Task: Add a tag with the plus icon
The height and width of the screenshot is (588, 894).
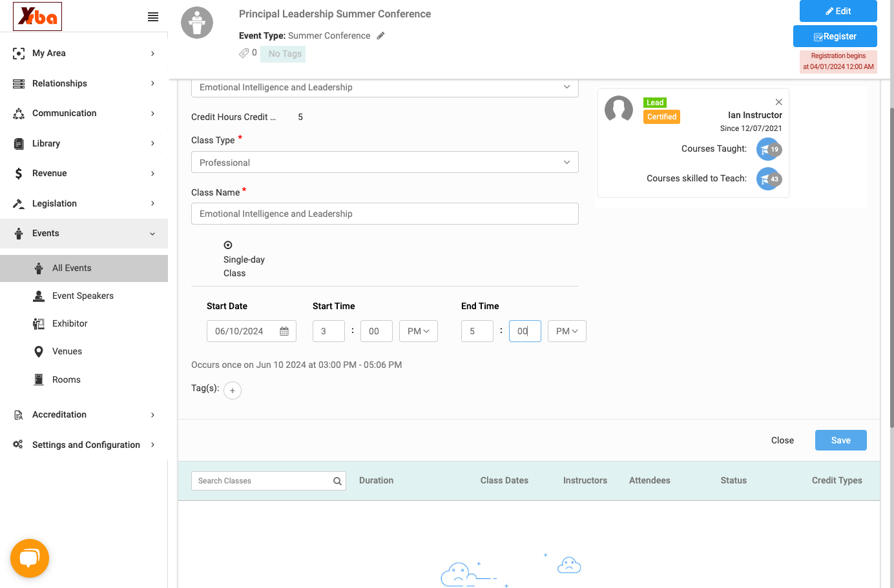Action: pyautogui.click(x=233, y=390)
